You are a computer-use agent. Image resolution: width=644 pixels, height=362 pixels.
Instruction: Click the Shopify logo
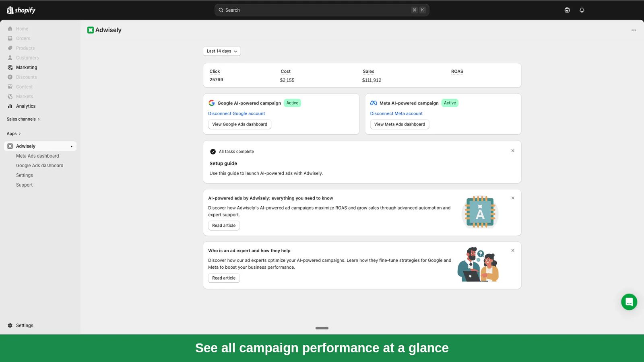[x=21, y=10]
